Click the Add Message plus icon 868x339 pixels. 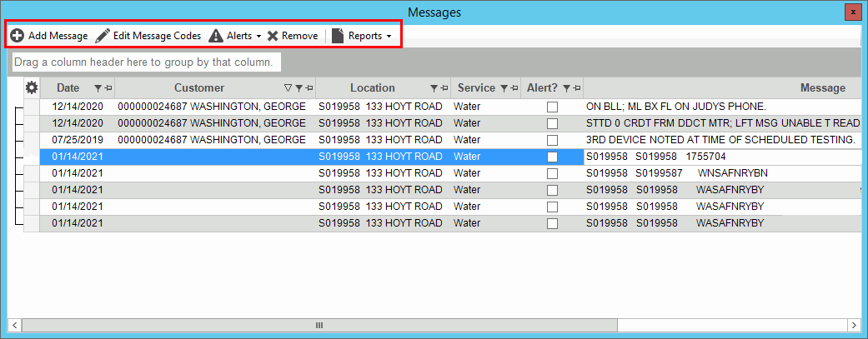[18, 36]
